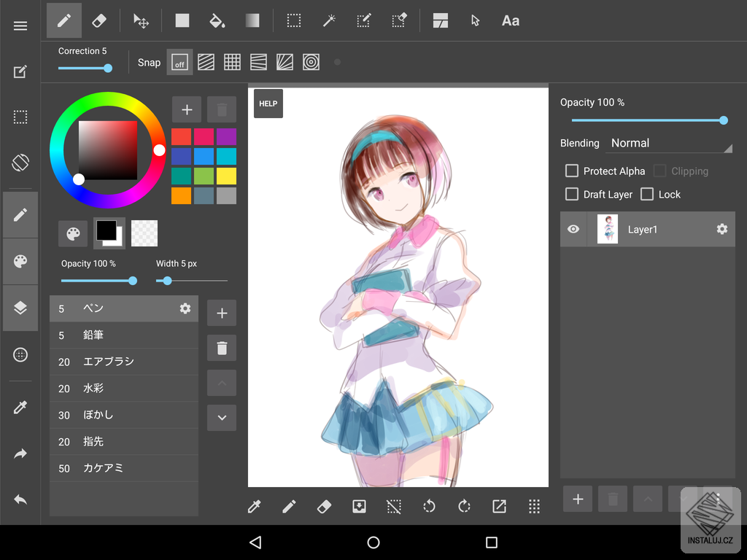
Task: Tap the redo arrow in left sidebar
Action: 20,454
